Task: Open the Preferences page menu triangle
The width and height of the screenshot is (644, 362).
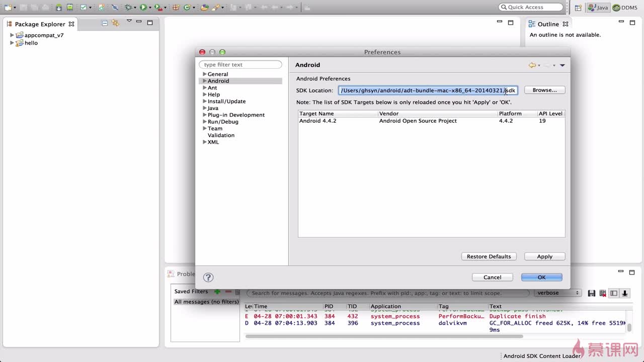Action: [x=562, y=65]
